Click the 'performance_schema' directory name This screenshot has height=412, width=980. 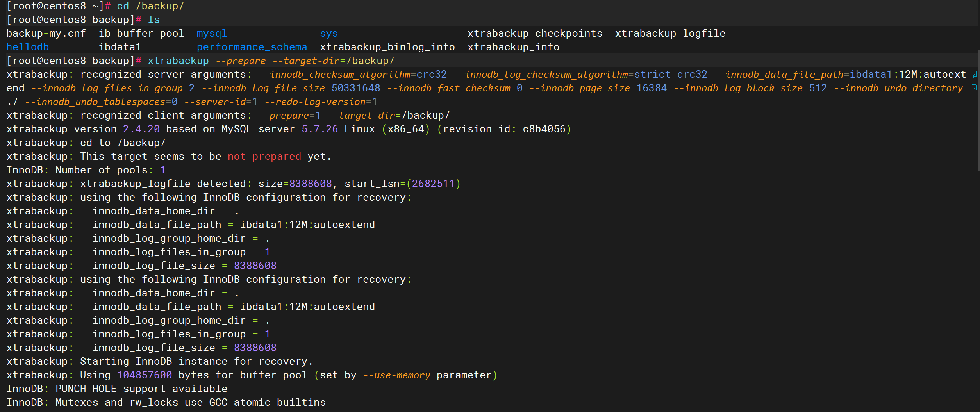point(252,47)
